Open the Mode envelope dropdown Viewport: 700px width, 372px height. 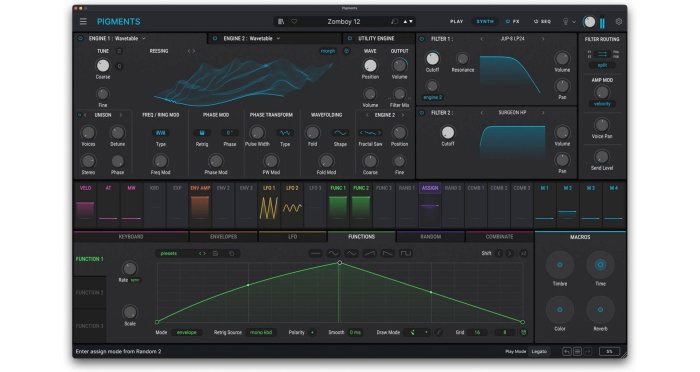tap(187, 332)
